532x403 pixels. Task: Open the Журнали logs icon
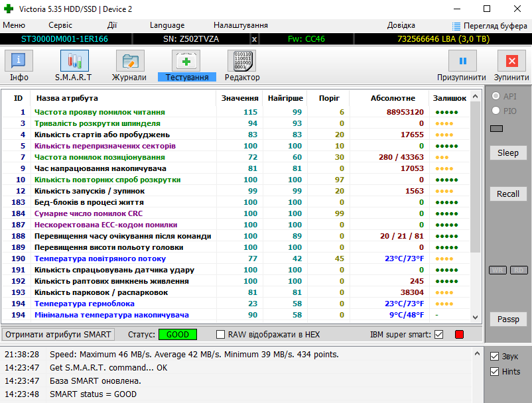point(129,62)
